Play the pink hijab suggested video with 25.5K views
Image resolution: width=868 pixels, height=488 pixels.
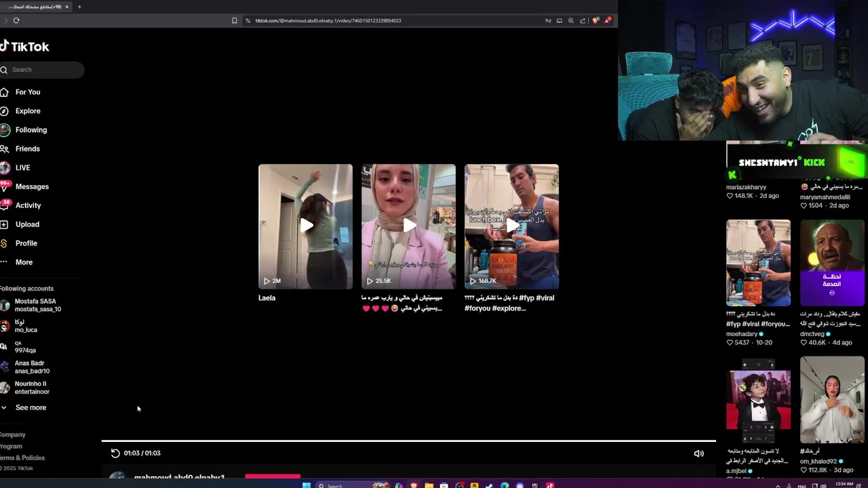pos(408,226)
